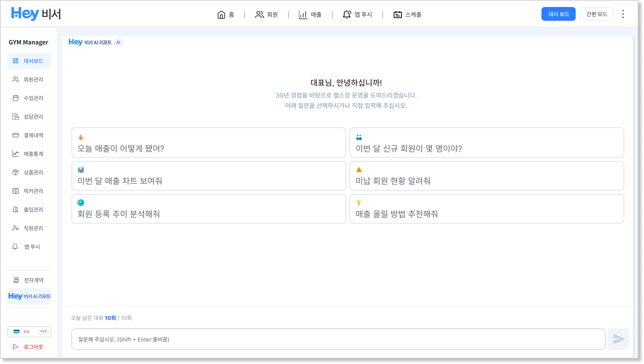Select 대시보드 in the sidebar
Image resolution: width=644 pixels, height=364 pixels.
pyautogui.click(x=29, y=61)
